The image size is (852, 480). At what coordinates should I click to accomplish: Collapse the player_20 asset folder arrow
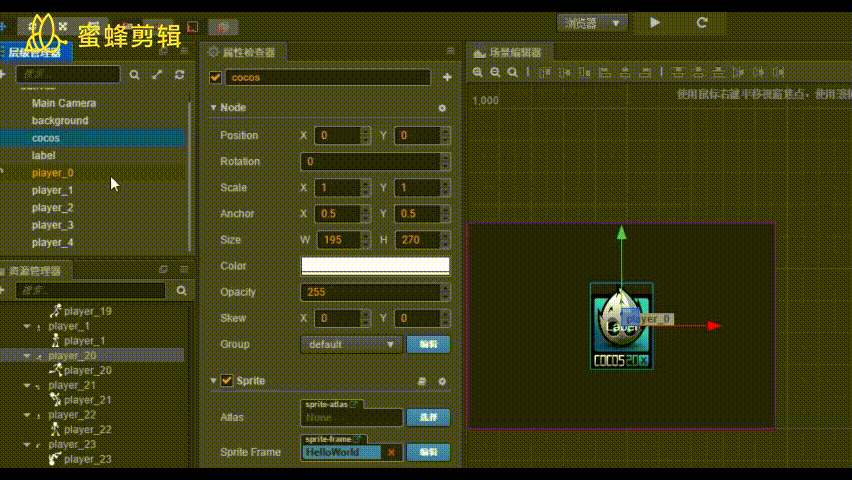tap(27, 356)
